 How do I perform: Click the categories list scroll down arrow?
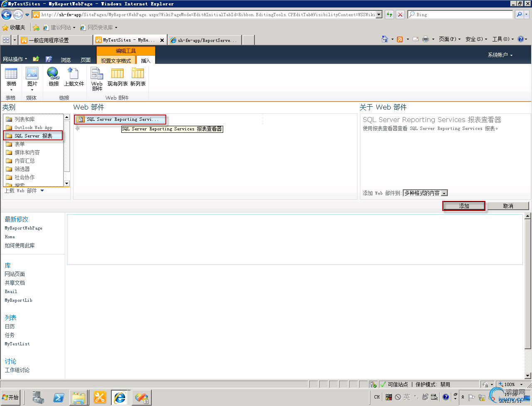pyautogui.click(x=66, y=183)
